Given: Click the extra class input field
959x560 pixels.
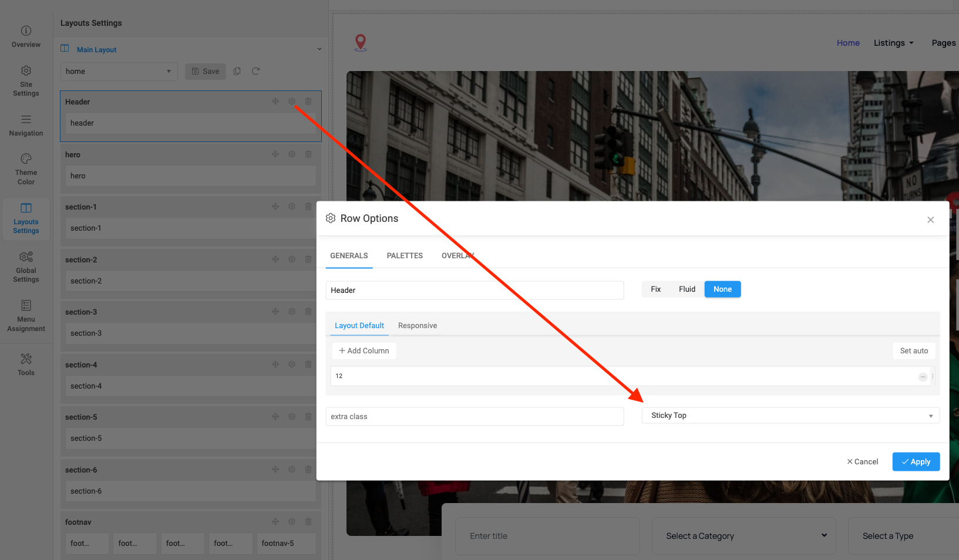Looking at the screenshot, I should tap(474, 417).
